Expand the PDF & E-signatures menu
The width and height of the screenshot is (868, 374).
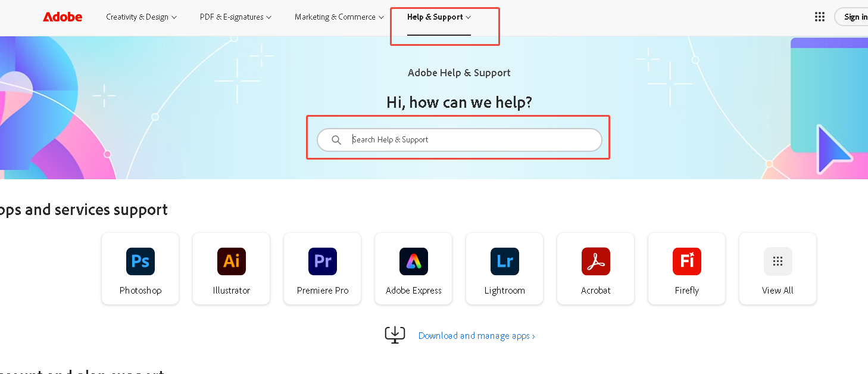[x=236, y=17]
